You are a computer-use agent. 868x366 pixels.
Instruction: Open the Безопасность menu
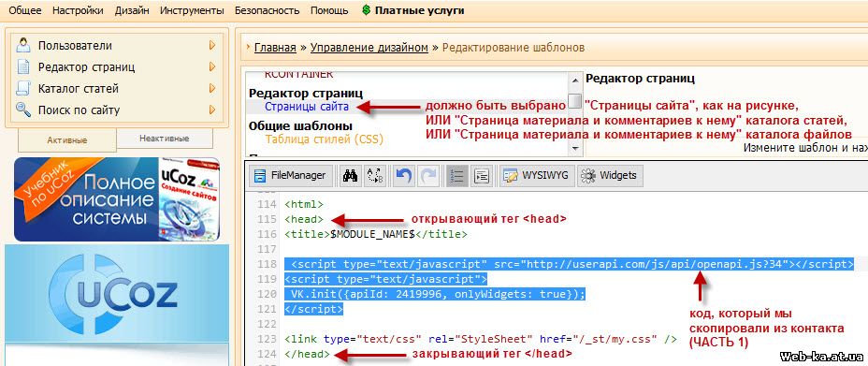(x=267, y=10)
